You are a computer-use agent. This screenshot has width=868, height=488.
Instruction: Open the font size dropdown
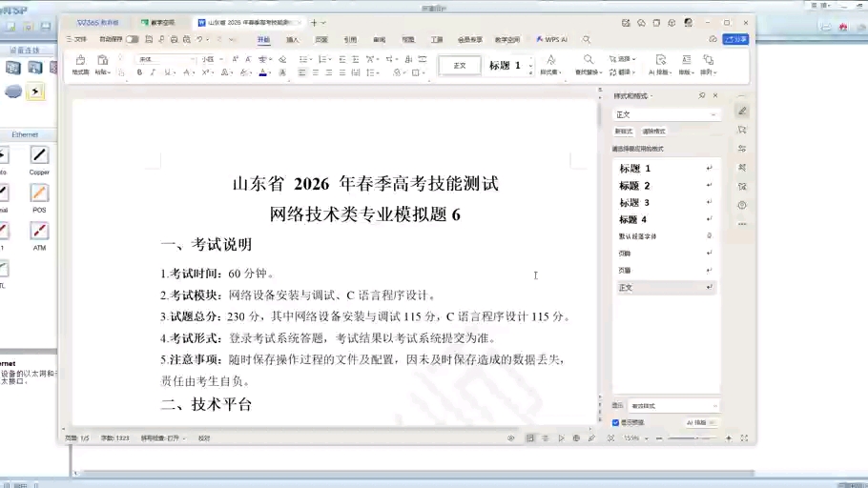click(221, 59)
